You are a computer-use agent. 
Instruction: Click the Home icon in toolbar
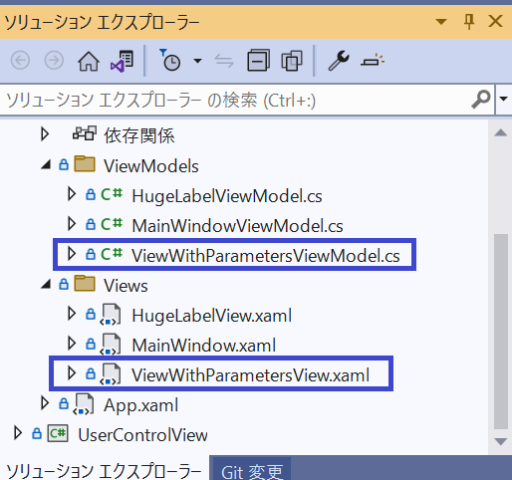tap(88, 61)
